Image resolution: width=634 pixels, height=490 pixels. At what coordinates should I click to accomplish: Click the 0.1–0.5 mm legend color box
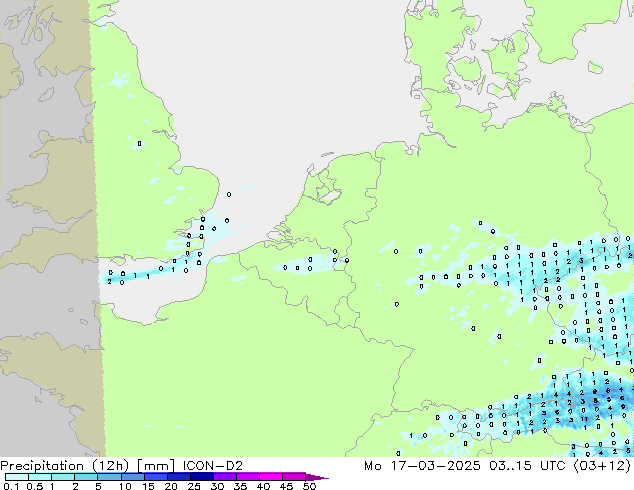17,477
